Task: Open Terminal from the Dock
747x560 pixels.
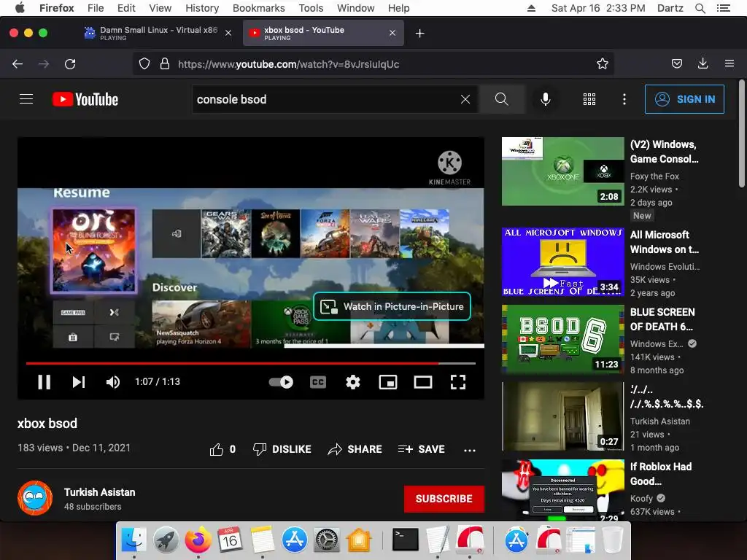Action: point(406,540)
